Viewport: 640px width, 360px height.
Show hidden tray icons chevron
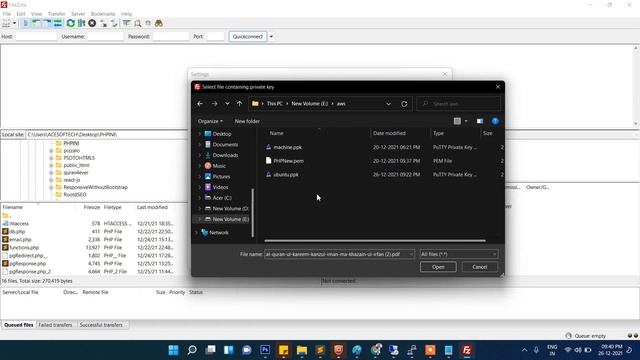click(524, 350)
